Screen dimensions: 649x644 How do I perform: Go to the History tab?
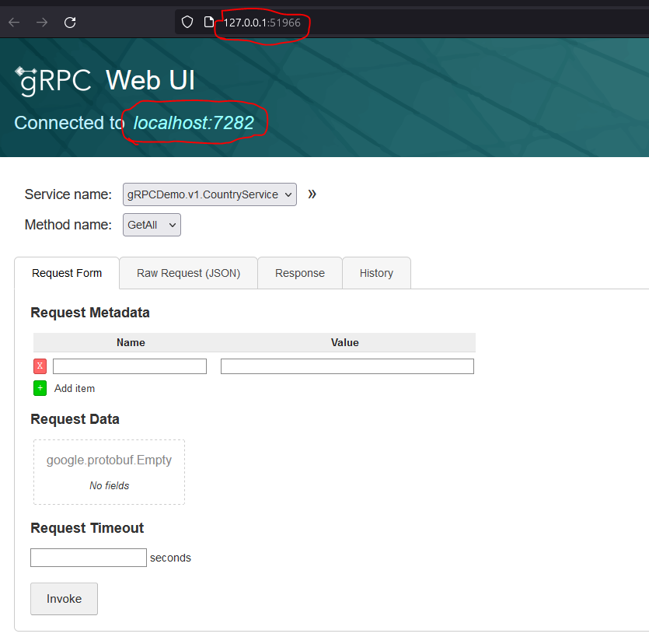[x=376, y=273]
